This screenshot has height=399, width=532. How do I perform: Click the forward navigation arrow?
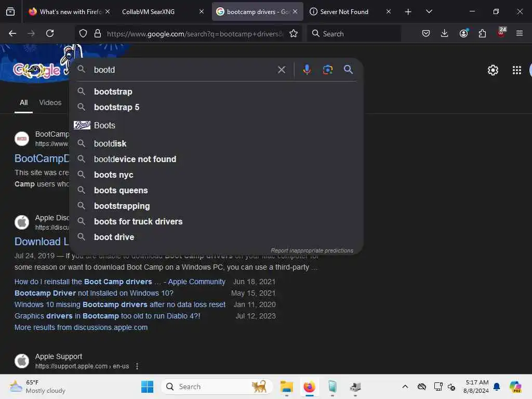(31, 33)
